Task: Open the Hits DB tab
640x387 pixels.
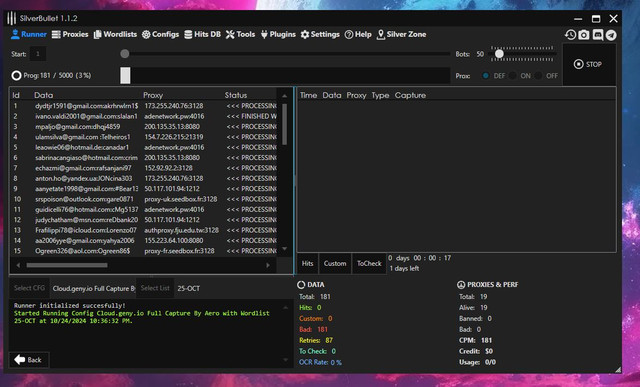Action: point(202,34)
